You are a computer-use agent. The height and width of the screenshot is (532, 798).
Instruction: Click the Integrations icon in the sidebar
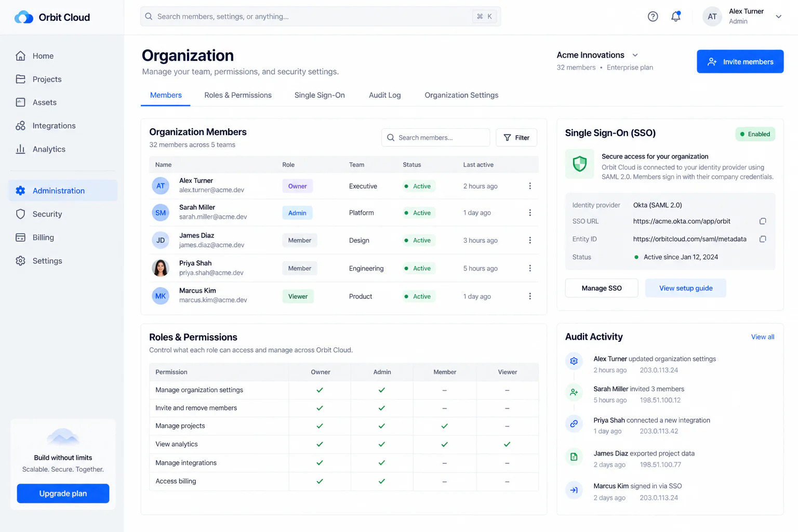(x=20, y=126)
